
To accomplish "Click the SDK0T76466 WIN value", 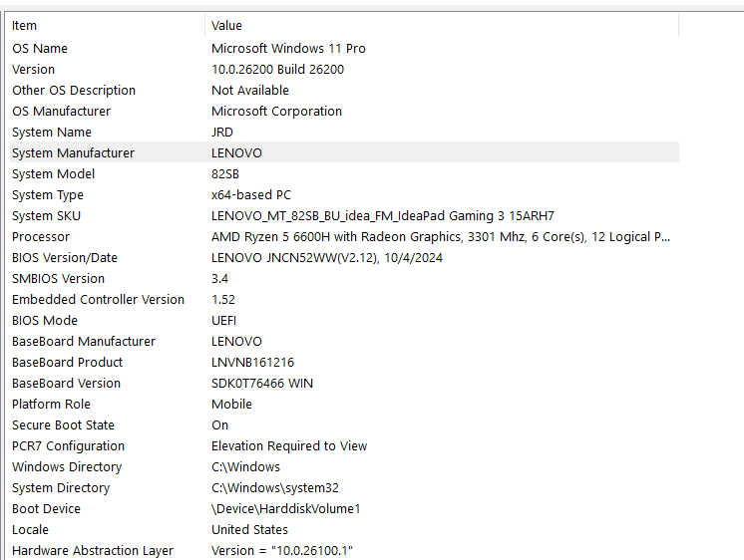I will click(x=262, y=384).
